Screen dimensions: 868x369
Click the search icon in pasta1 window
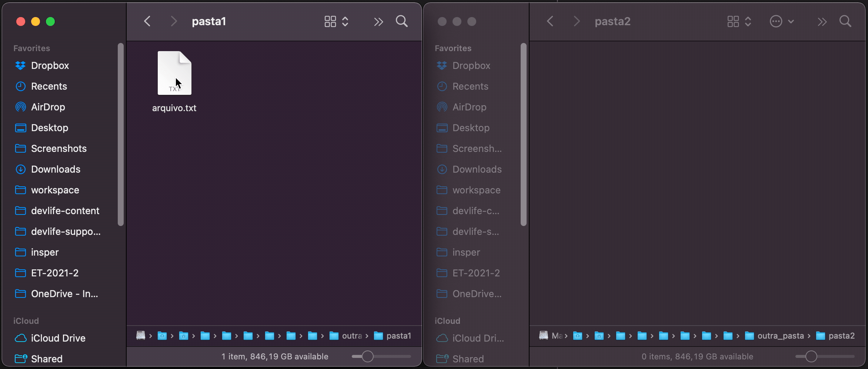click(401, 21)
